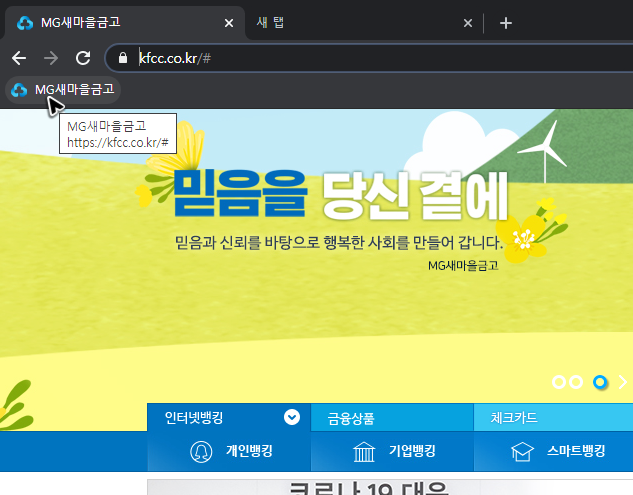633x495 pixels.
Task: Click the address bar URL field
Action: click(371, 58)
